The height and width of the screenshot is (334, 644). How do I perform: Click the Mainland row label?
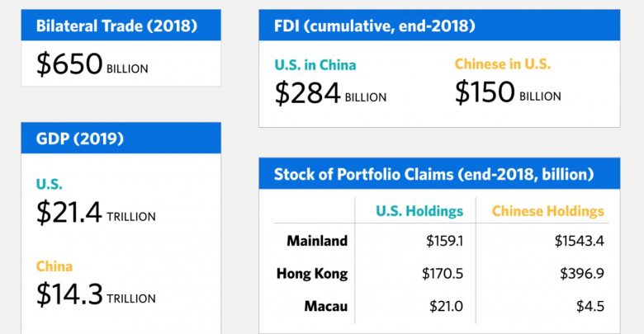(x=317, y=242)
